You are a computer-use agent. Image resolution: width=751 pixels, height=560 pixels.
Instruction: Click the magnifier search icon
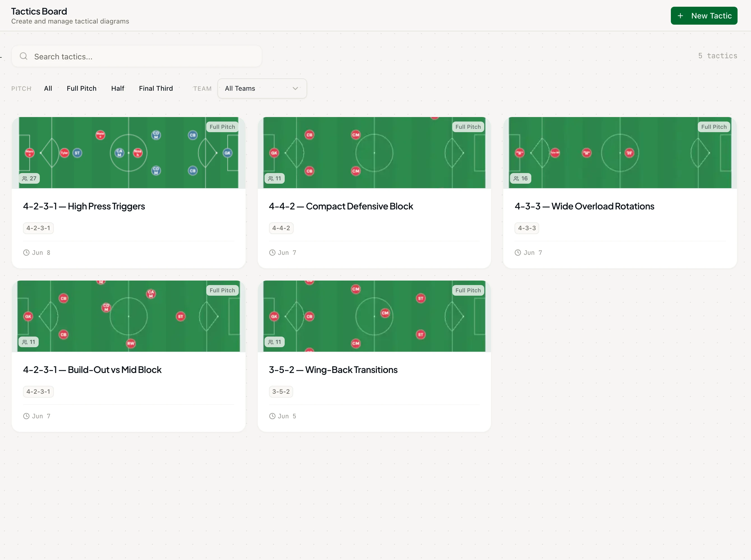tap(24, 56)
